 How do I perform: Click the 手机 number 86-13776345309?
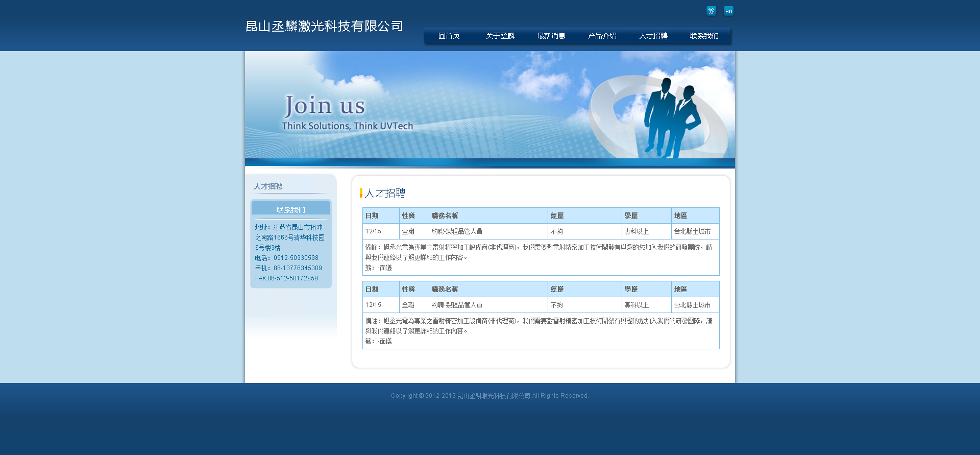click(298, 268)
